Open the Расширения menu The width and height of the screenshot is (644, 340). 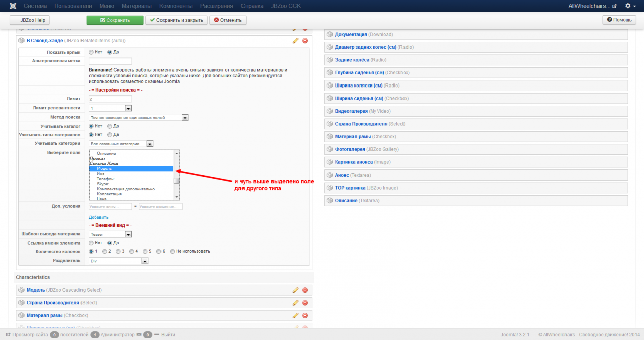tap(216, 6)
